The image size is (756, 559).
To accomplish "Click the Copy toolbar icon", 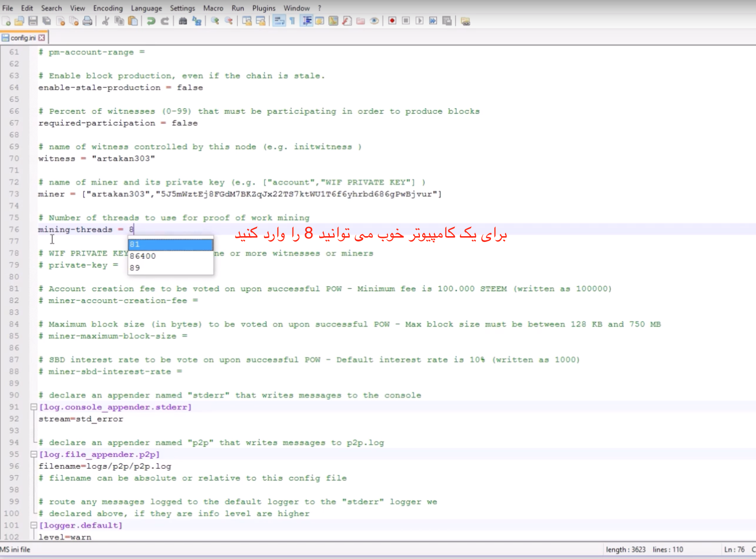I will pyautogui.click(x=119, y=21).
